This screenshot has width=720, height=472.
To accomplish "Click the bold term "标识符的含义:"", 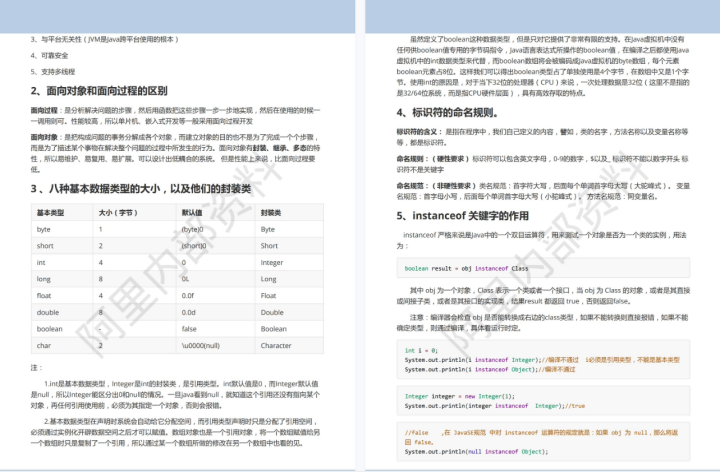I will click(x=420, y=132).
